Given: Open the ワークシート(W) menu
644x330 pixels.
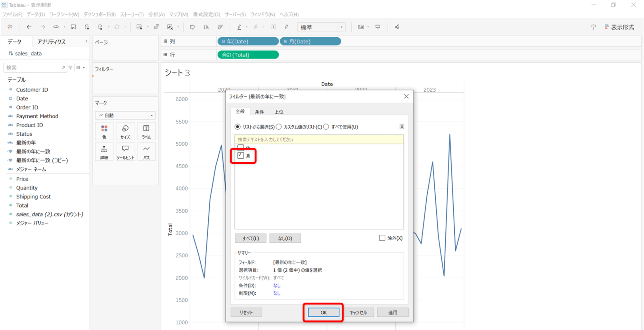Looking at the screenshot, I should pyautogui.click(x=64, y=14).
